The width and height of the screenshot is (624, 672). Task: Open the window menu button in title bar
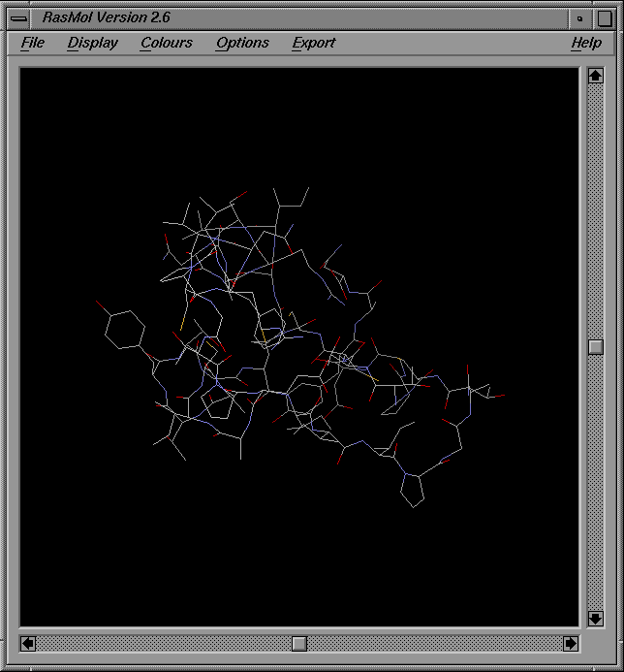(18, 17)
